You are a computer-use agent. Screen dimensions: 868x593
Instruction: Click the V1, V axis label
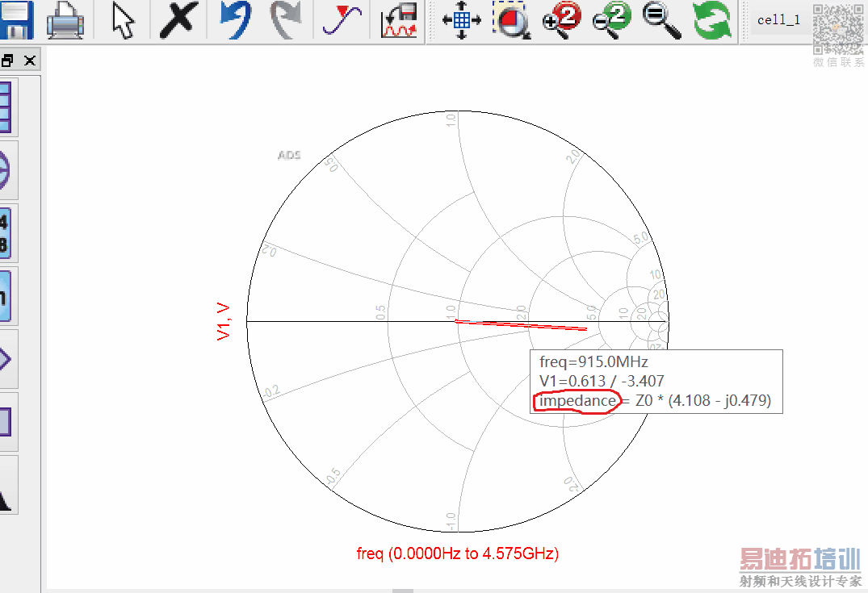coord(223,321)
